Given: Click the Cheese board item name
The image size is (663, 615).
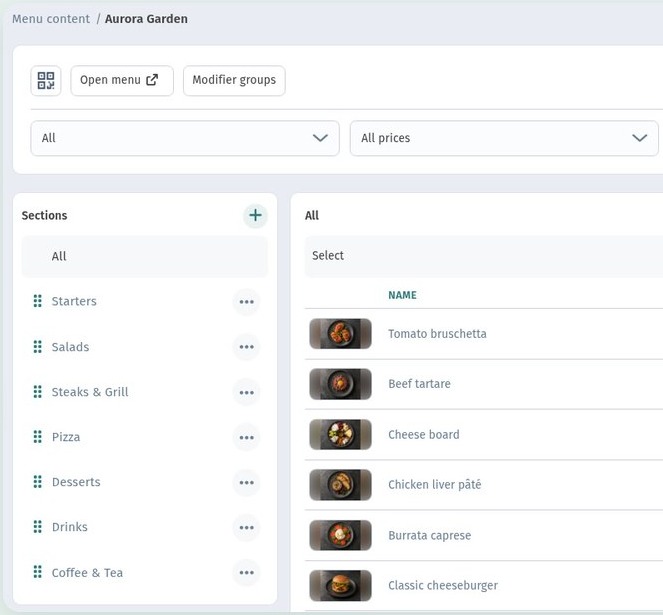Looking at the screenshot, I should click(424, 434).
